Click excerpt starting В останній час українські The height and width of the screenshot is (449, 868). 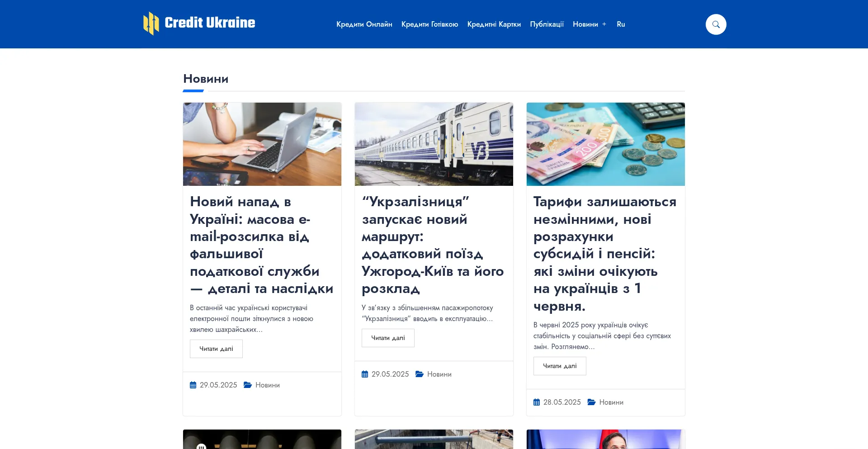click(x=252, y=319)
